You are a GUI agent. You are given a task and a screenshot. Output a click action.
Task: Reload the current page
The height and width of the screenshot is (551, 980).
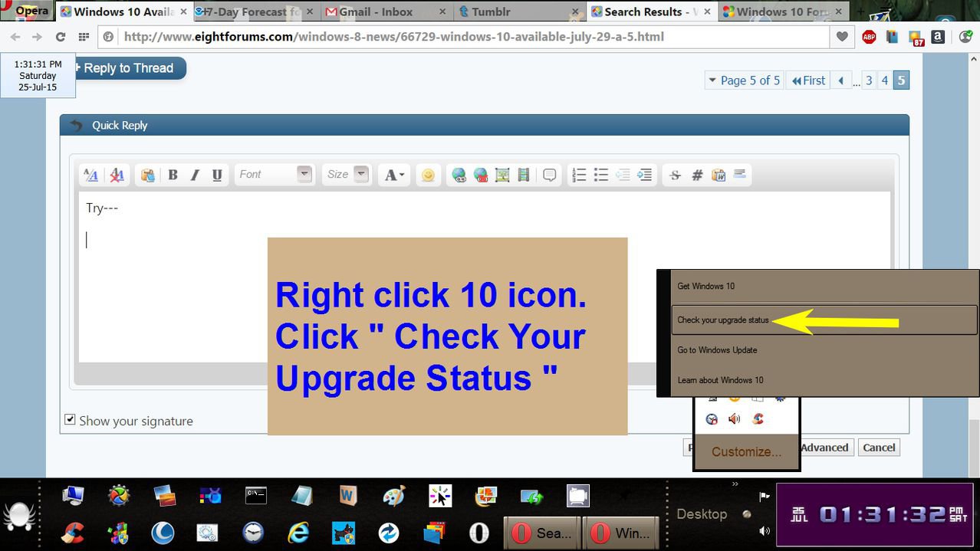pos(60,37)
